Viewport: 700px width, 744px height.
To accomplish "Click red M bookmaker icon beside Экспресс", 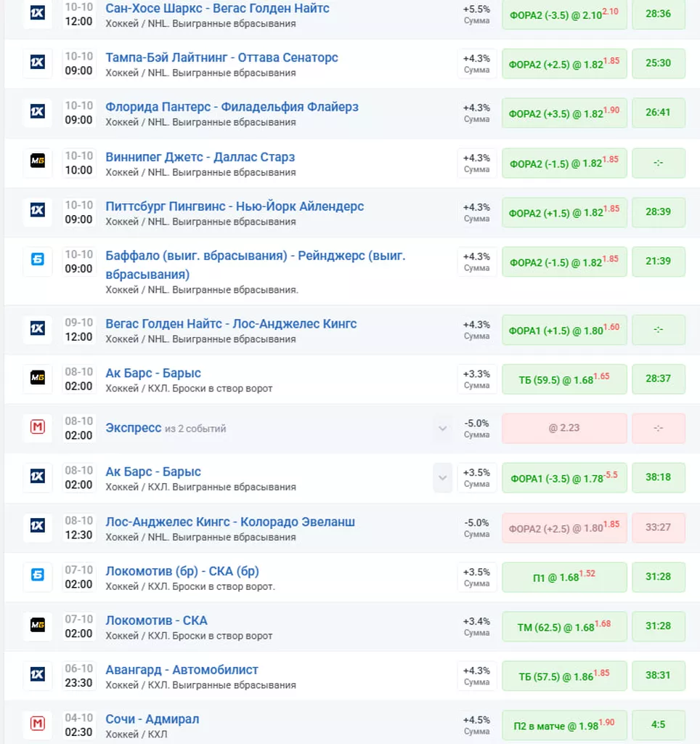I will 38,427.
